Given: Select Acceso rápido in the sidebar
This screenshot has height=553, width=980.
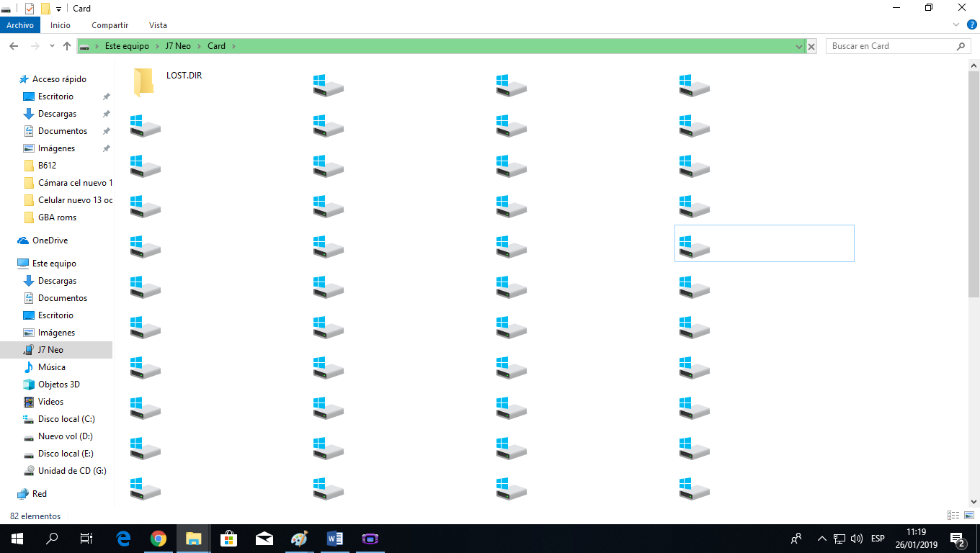Looking at the screenshot, I should coord(59,79).
